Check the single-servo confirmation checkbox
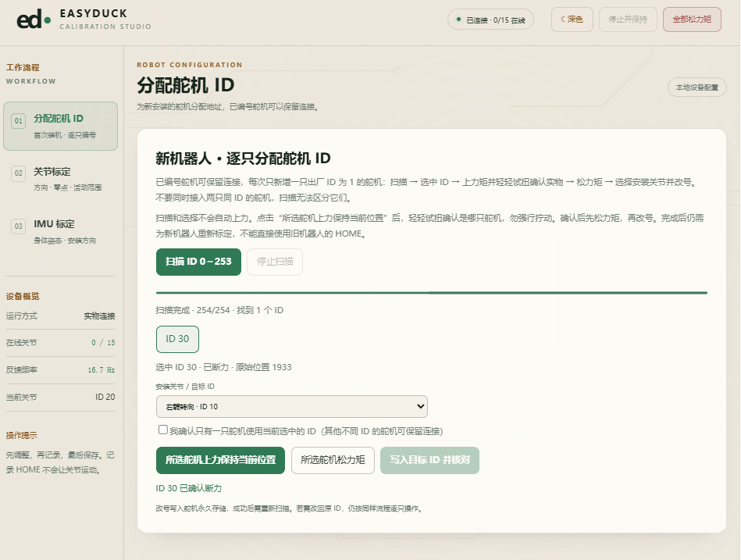Image resolution: width=741 pixels, height=560 pixels. [163, 430]
